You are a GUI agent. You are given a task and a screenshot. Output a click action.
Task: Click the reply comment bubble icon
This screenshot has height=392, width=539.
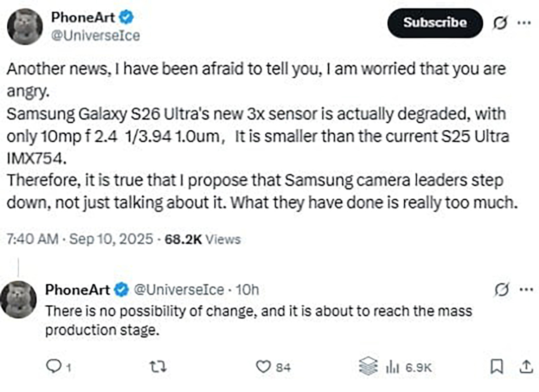[x=53, y=367]
